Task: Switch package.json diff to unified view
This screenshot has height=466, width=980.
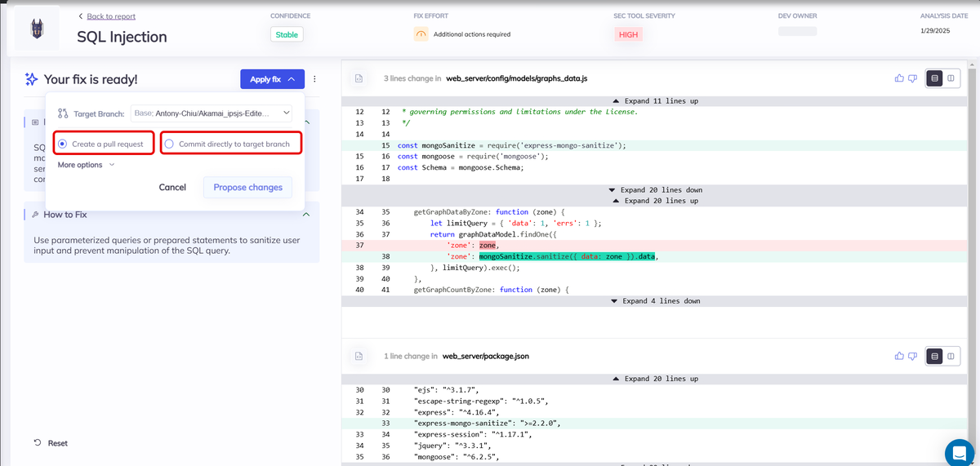Action: (935, 356)
